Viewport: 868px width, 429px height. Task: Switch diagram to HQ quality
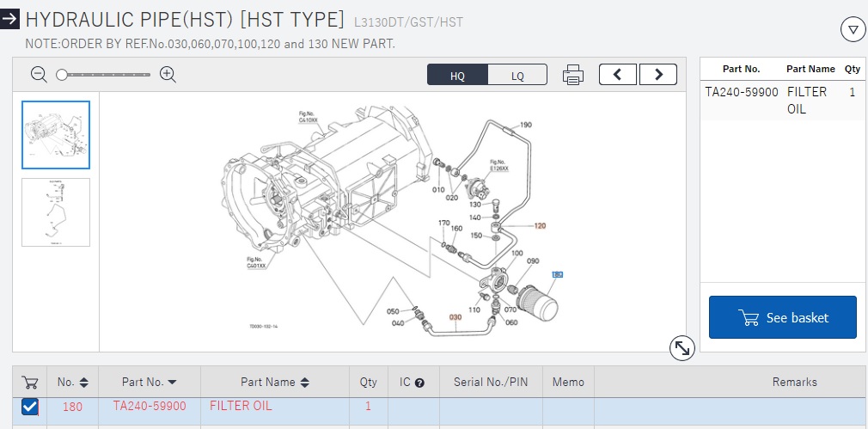pos(457,76)
